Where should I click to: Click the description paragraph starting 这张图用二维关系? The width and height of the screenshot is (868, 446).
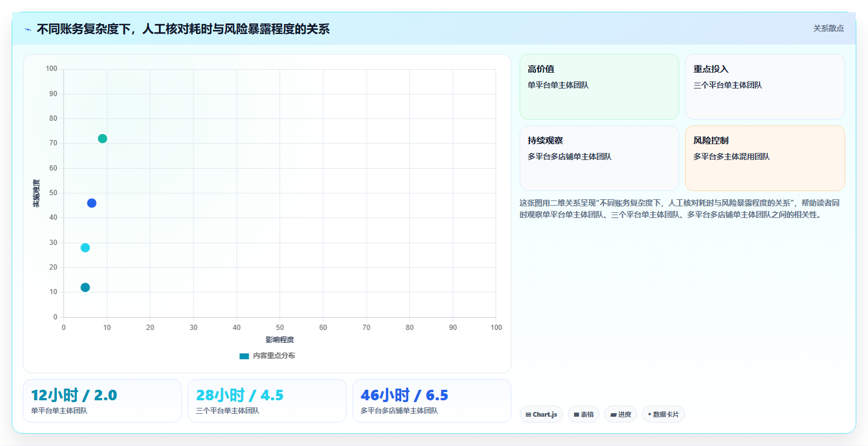click(x=680, y=209)
